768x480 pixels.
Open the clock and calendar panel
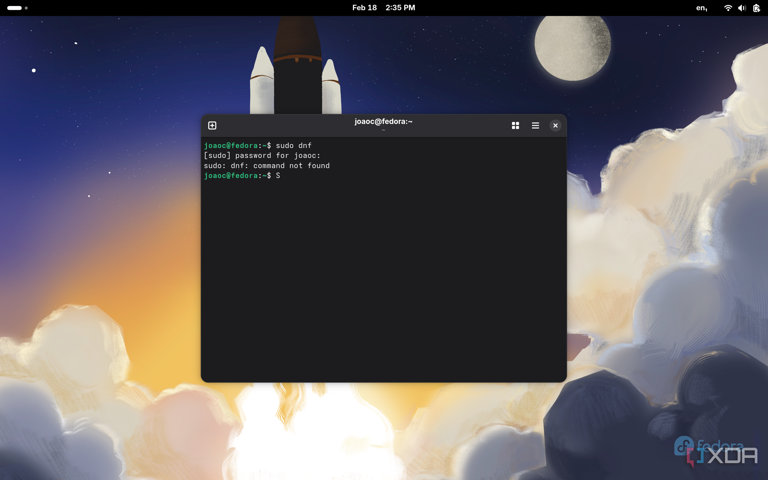point(384,8)
